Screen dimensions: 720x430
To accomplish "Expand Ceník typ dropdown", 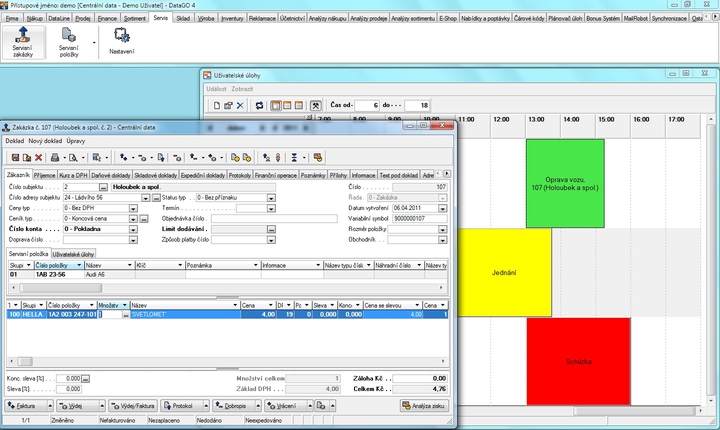I will pyautogui.click(x=133, y=219).
